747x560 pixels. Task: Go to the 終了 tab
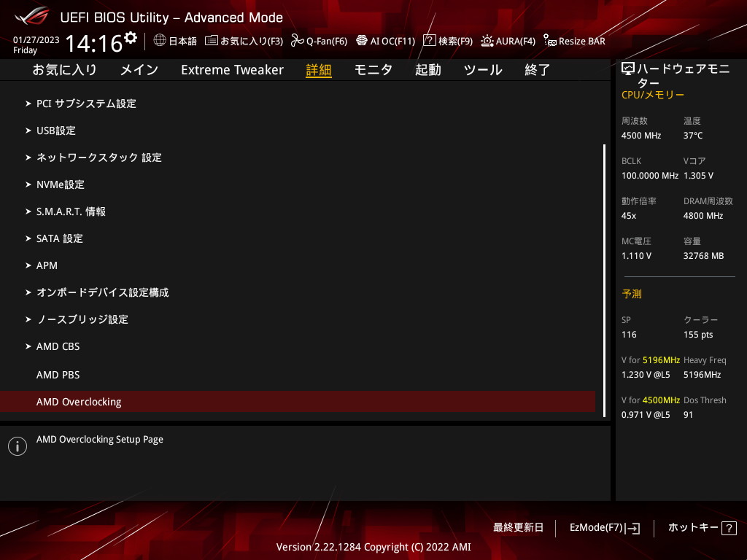click(538, 70)
